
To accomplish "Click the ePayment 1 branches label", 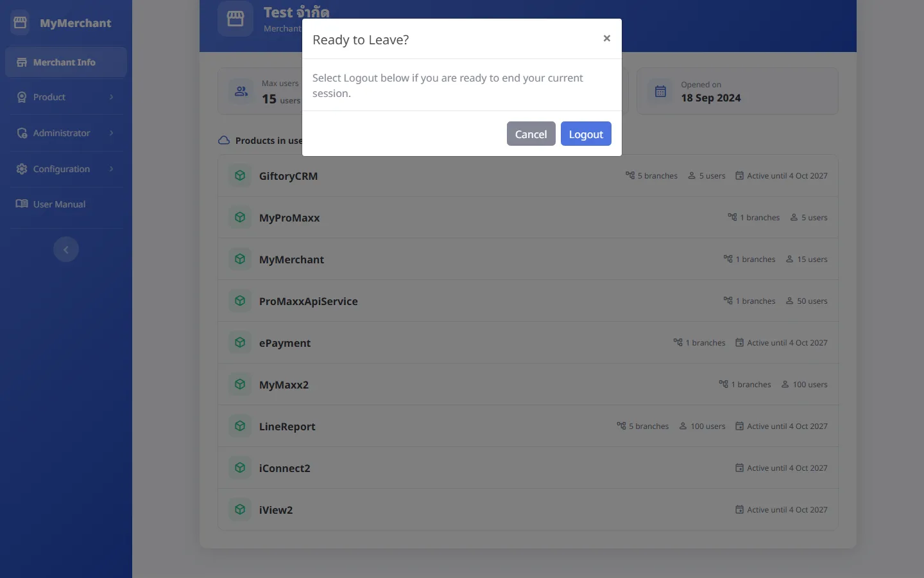I will click(699, 343).
